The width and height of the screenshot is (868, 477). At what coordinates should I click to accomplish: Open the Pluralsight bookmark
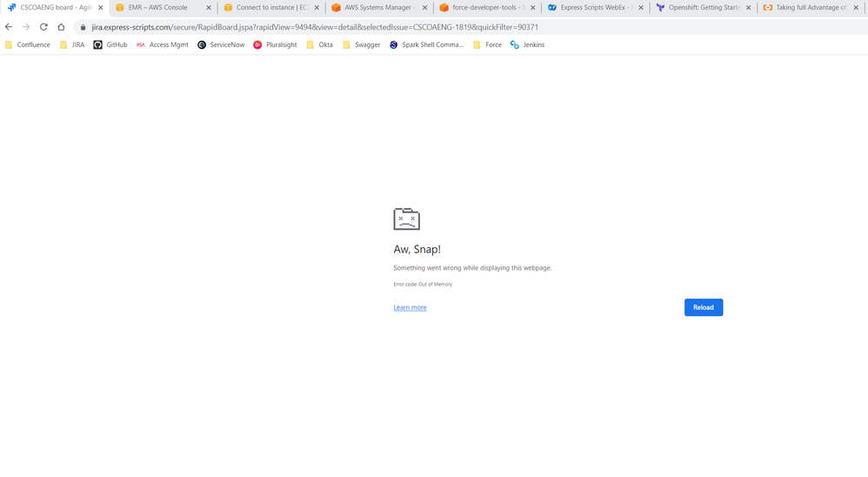click(275, 45)
